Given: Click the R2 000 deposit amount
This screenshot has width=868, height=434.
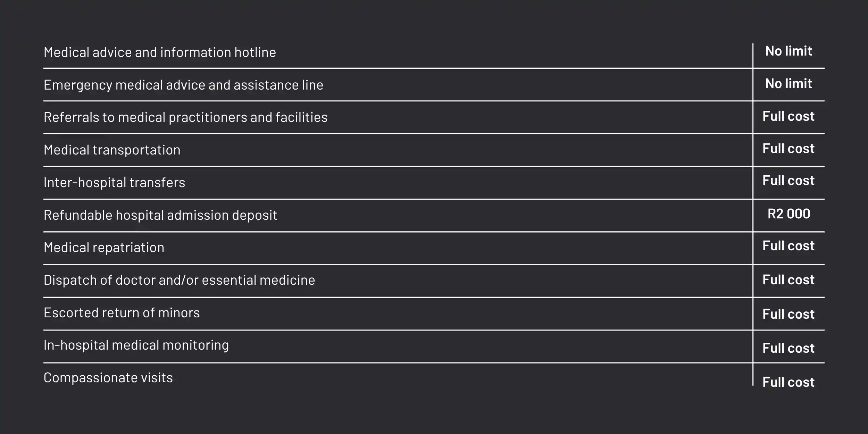Looking at the screenshot, I should [788, 214].
